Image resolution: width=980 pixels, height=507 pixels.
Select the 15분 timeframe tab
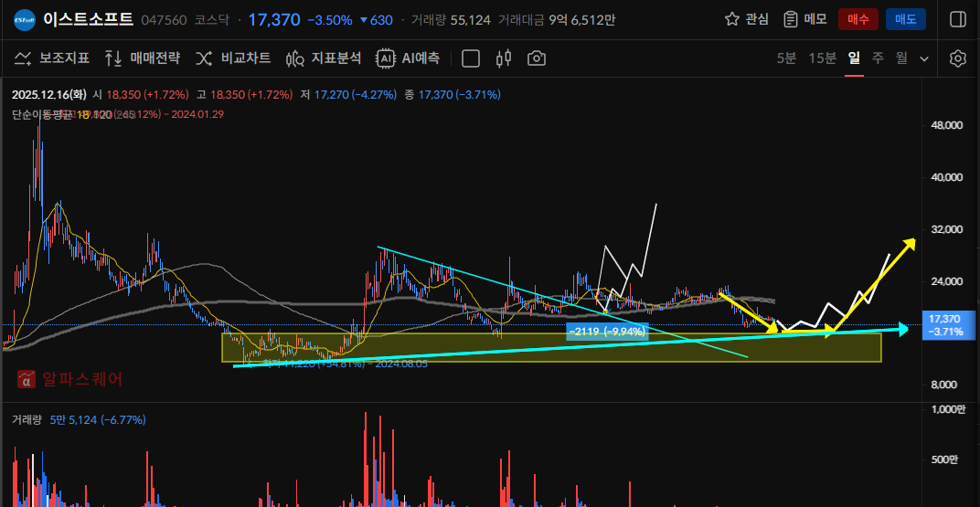(822, 58)
